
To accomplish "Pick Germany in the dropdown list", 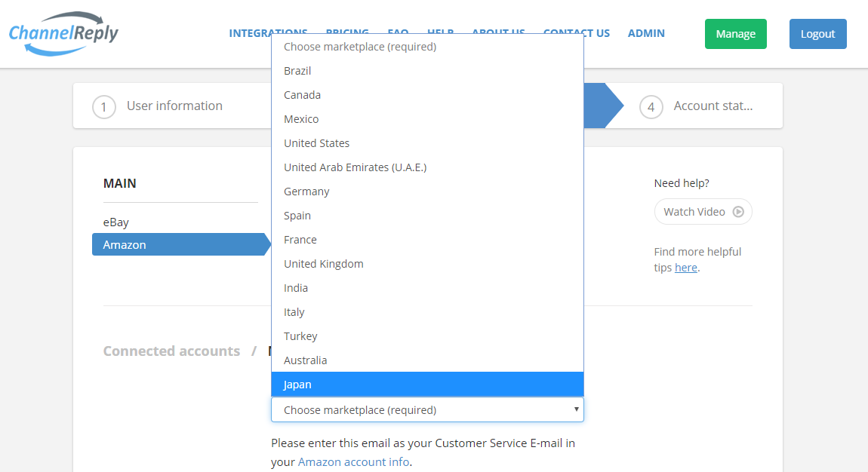I will coord(427,192).
